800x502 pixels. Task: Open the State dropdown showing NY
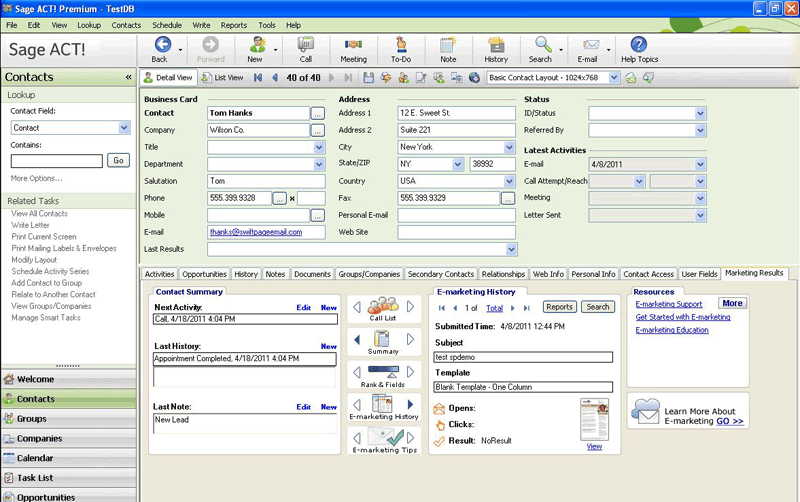(x=458, y=164)
